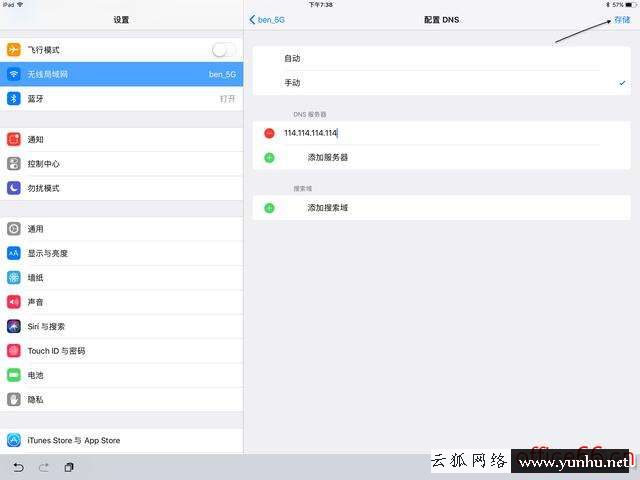This screenshot has width=640, height=480.
Task: Tap the paste clipboard icon in bottom toolbar
Action: (69, 467)
